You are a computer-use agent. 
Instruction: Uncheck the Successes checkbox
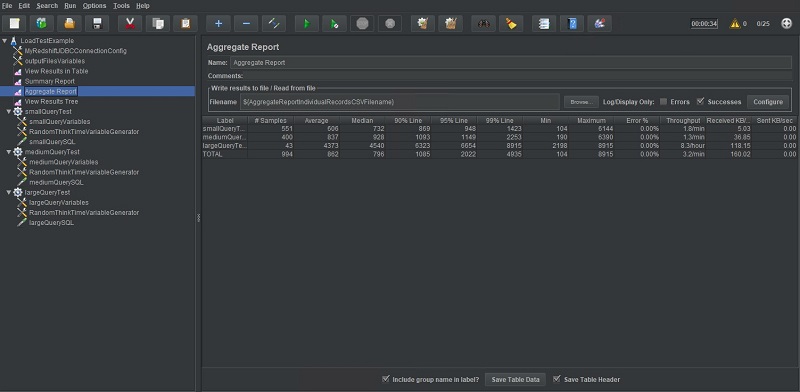click(701, 102)
